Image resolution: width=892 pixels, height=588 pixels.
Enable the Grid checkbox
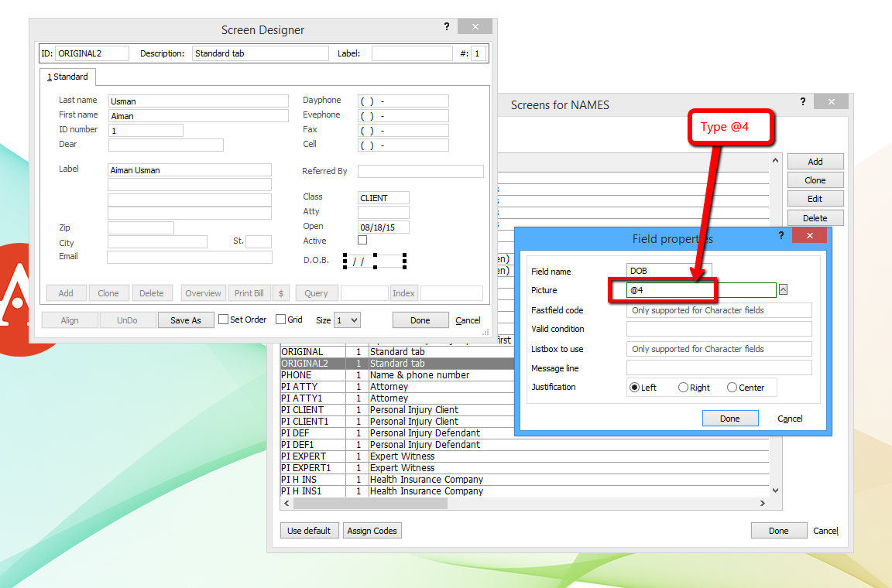(x=280, y=320)
